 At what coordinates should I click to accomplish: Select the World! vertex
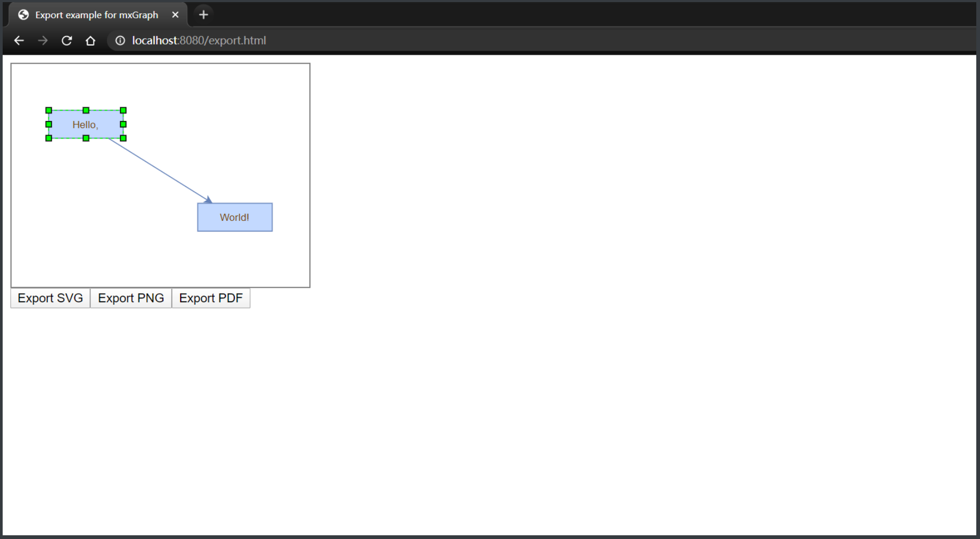[x=234, y=217]
